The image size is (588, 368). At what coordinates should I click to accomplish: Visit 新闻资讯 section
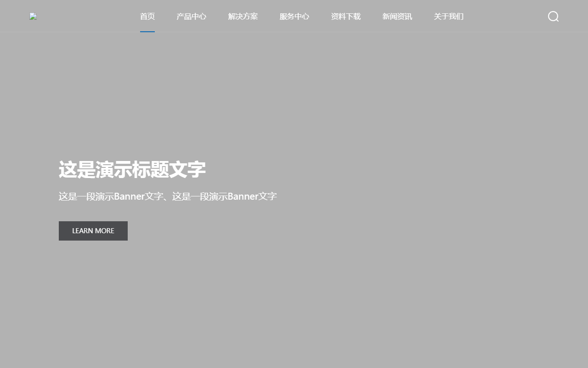[397, 17]
